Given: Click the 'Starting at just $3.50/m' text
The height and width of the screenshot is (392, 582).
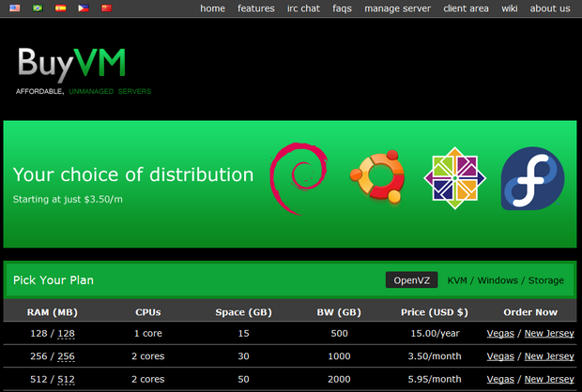Looking at the screenshot, I should pos(68,199).
